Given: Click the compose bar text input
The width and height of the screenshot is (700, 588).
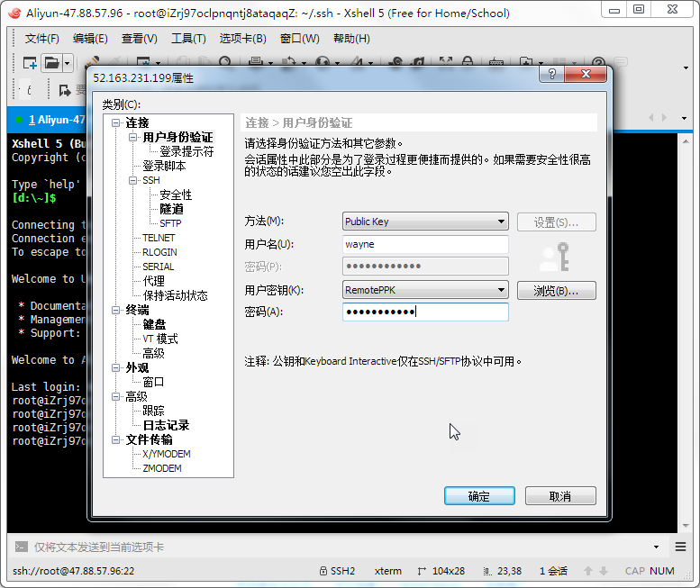Looking at the screenshot, I should 340,547.
